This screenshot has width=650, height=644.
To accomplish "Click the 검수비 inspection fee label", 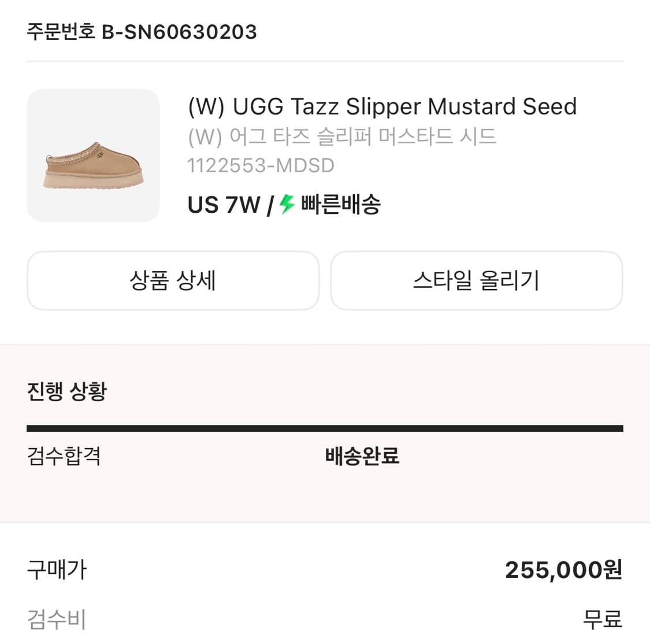I will [56, 620].
